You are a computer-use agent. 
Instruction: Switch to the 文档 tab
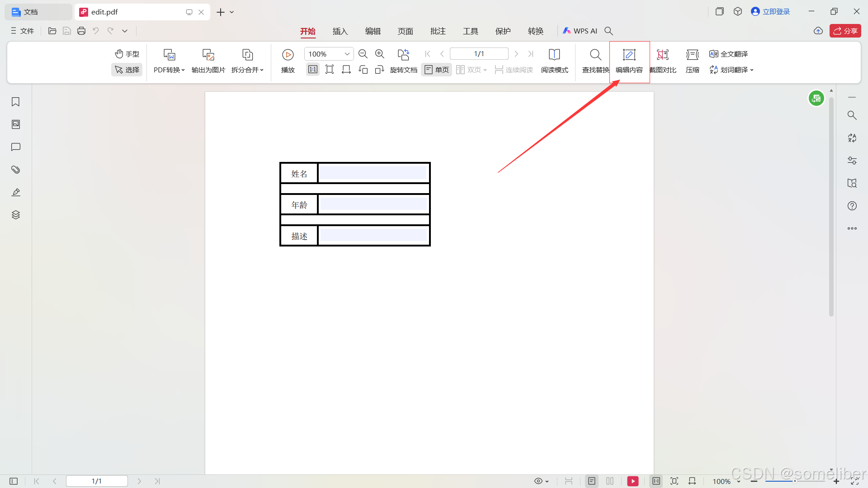click(38, 12)
